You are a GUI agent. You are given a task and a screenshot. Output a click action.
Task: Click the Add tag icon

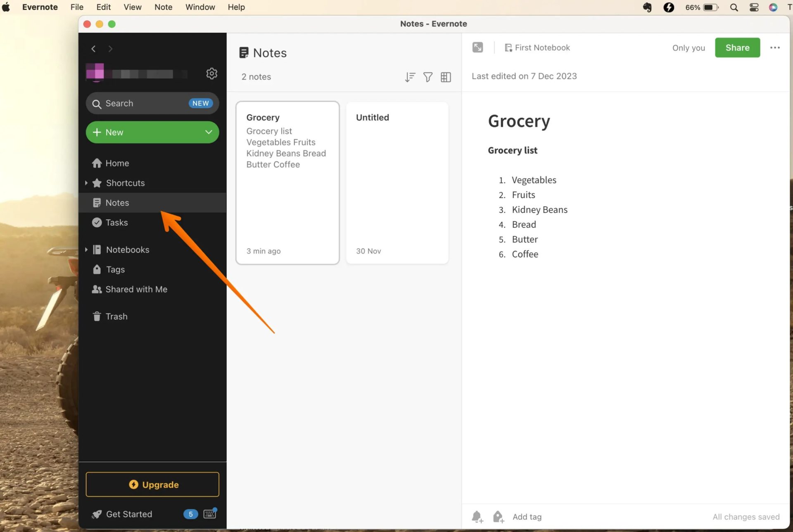coord(498,516)
